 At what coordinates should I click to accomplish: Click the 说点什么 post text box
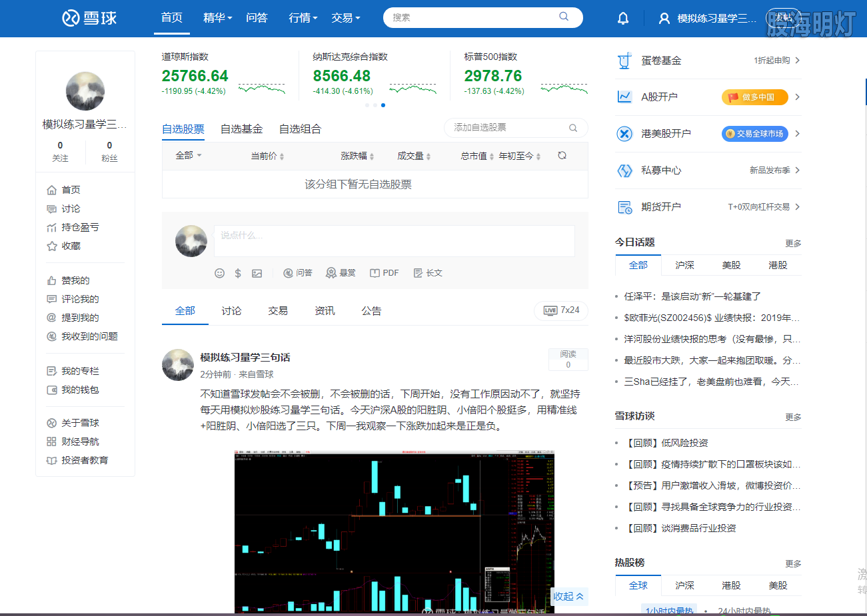[394, 240]
